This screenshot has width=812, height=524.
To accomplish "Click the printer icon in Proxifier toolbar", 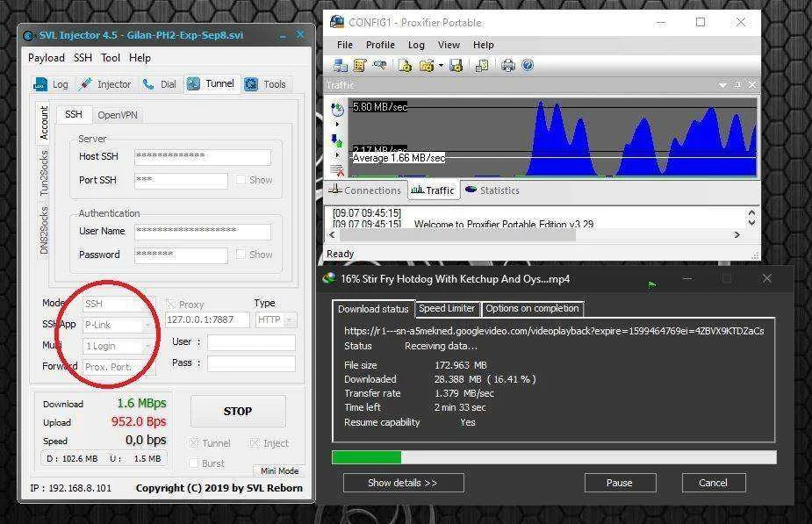I will tap(508, 66).
